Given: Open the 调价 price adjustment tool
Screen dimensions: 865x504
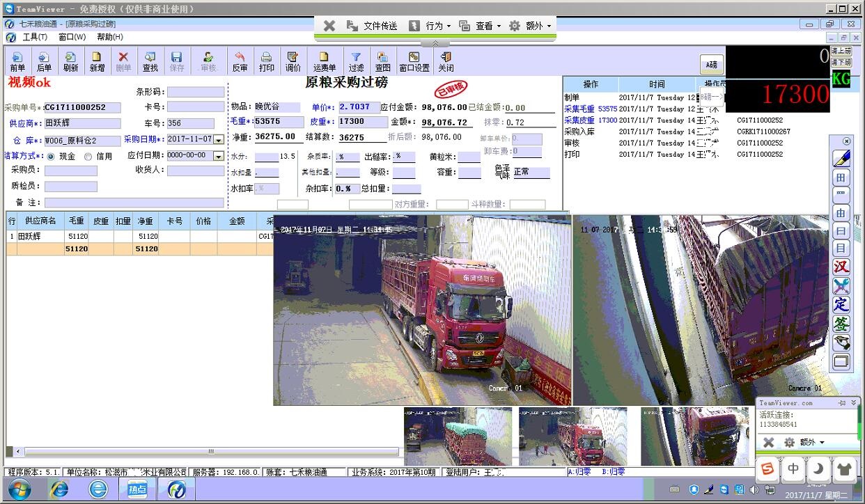Looking at the screenshot, I should [293, 61].
